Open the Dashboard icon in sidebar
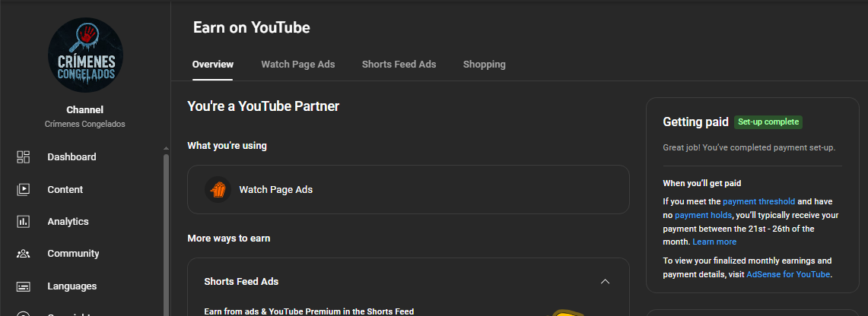The height and width of the screenshot is (316, 868). [x=24, y=157]
